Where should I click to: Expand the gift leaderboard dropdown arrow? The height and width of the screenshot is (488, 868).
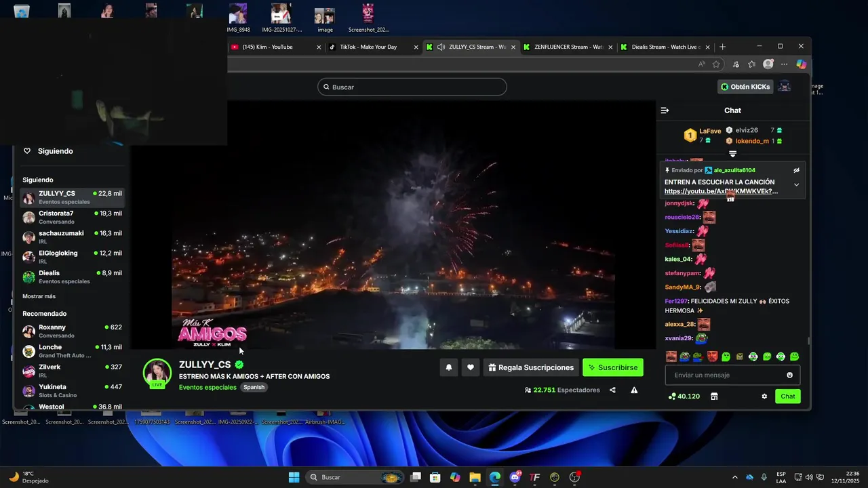coord(732,154)
